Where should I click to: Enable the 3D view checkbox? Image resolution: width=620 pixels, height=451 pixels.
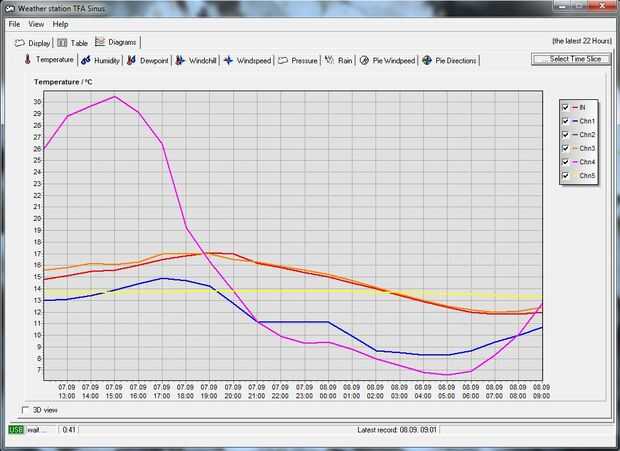click(26, 410)
